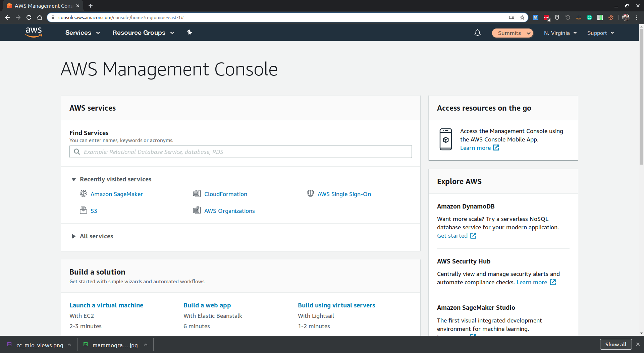Image resolution: width=644 pixels, height=353 pixels.
Task: Open the Support dropdown menu
Action: [600, 33]
